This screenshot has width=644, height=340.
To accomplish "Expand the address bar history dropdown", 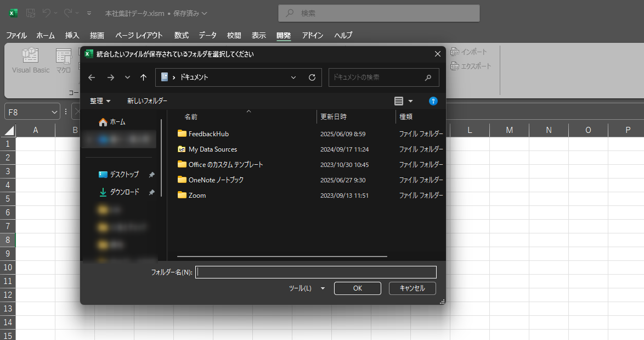I will point(293,77).
